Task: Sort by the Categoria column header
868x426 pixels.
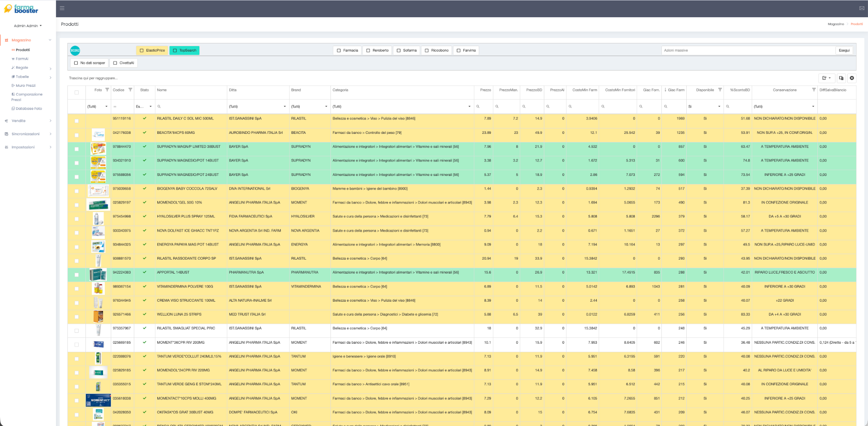Action: coord(340,90)
